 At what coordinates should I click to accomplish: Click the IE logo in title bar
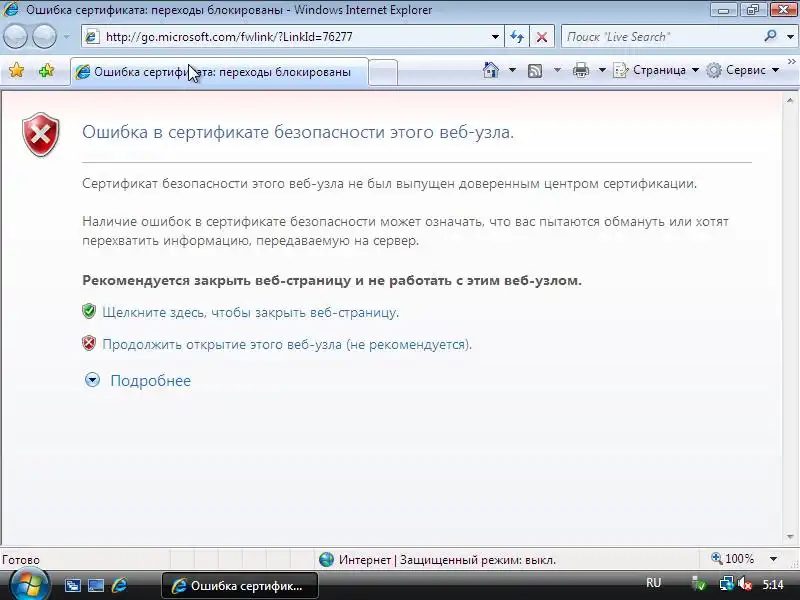(x=11, y=10)
